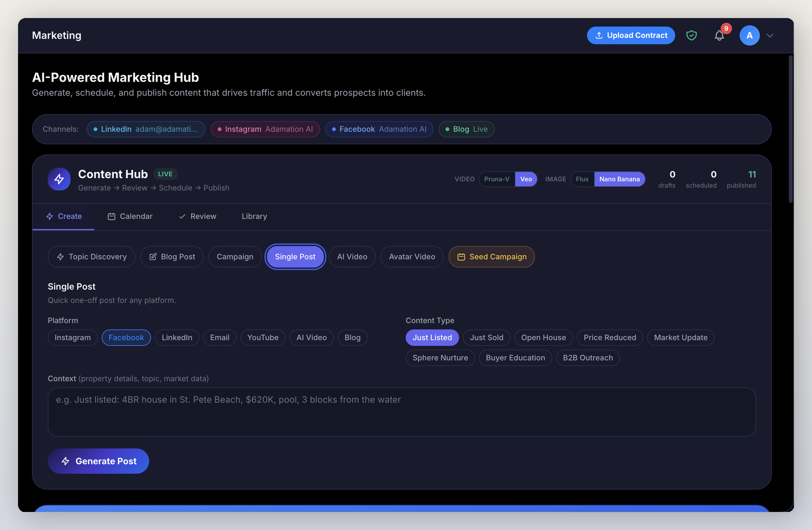Click the security shield icon
The image size is (812, 530).
[x=692, y=35]
